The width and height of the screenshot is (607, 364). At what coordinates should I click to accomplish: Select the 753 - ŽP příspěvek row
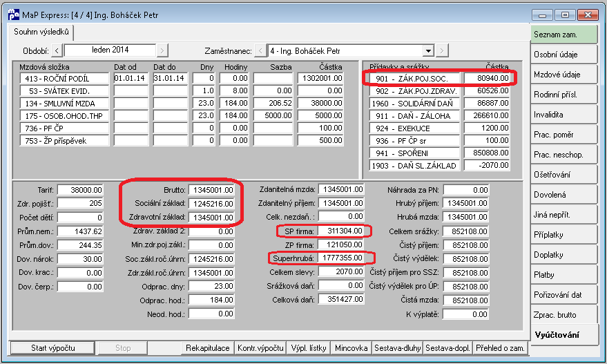pyautogui.click(x=181, y=140)
